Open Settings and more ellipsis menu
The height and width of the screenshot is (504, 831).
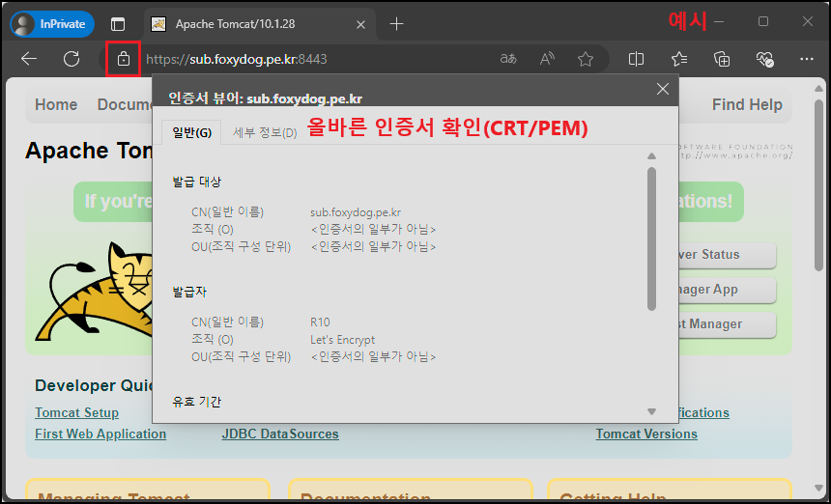point(807,59)
